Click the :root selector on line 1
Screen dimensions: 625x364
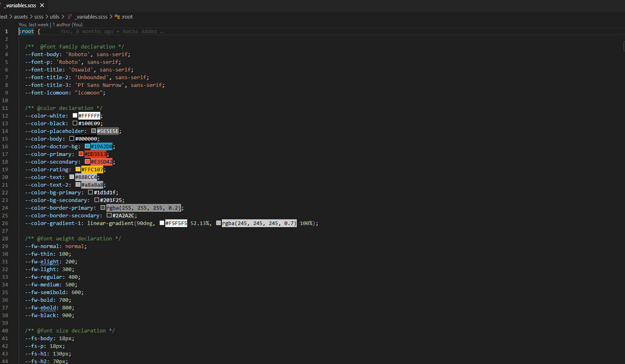26,31
